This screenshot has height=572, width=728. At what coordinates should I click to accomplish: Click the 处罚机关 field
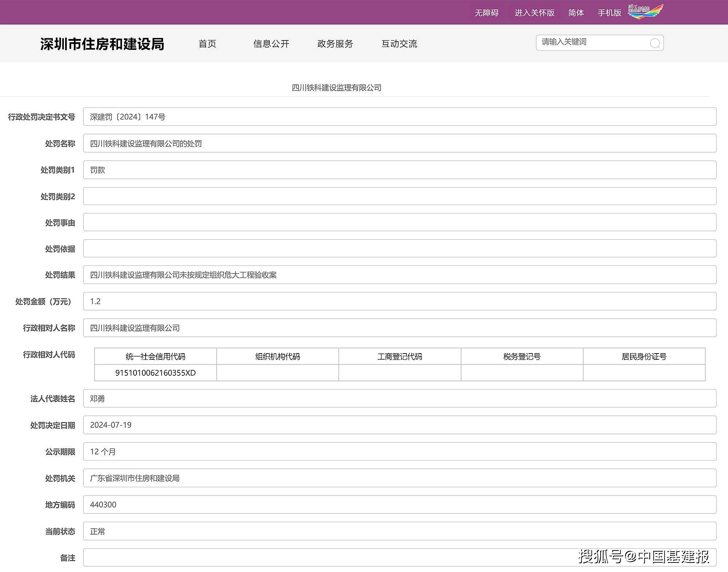coord(400,478)
